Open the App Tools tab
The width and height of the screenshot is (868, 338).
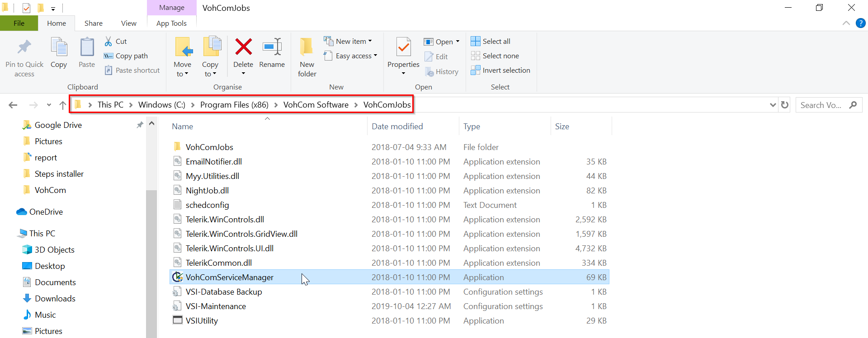coord(171,23)
